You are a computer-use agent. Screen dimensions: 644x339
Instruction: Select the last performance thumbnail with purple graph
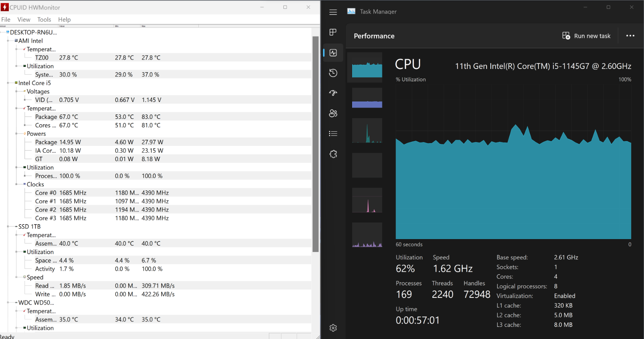point(367,235)
